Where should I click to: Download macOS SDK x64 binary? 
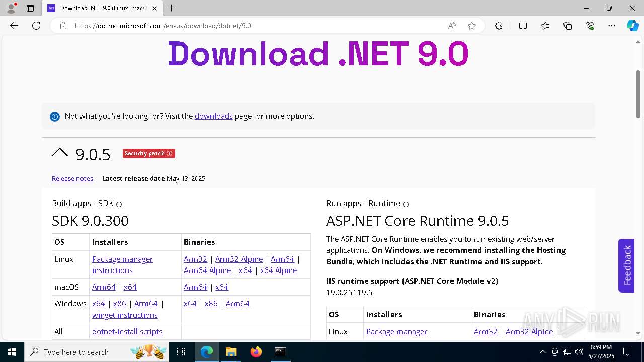[x=222, y=287]
